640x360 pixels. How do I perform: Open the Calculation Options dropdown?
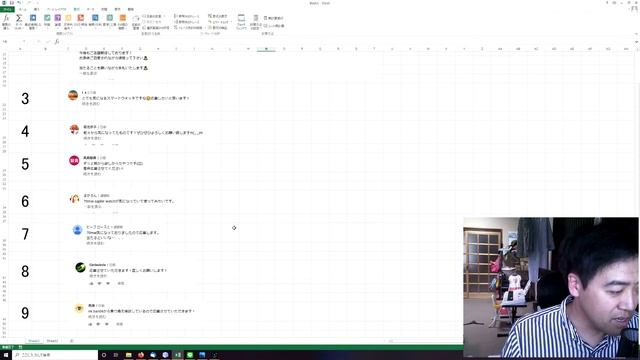pos(256,22)
